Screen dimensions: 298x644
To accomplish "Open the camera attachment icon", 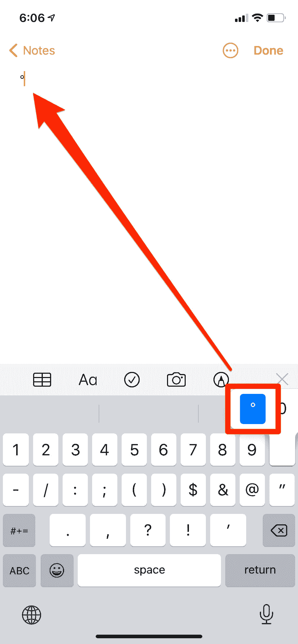I will (x=176, y=379).
